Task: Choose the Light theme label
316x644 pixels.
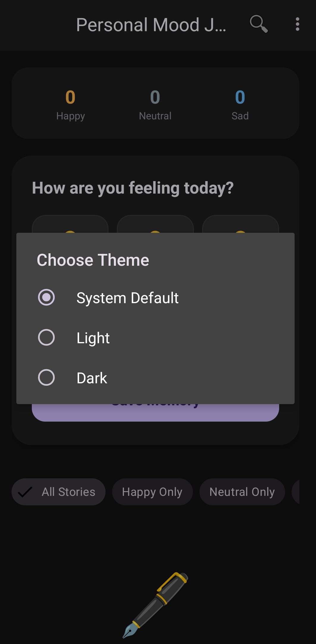Action: (93, 338)
